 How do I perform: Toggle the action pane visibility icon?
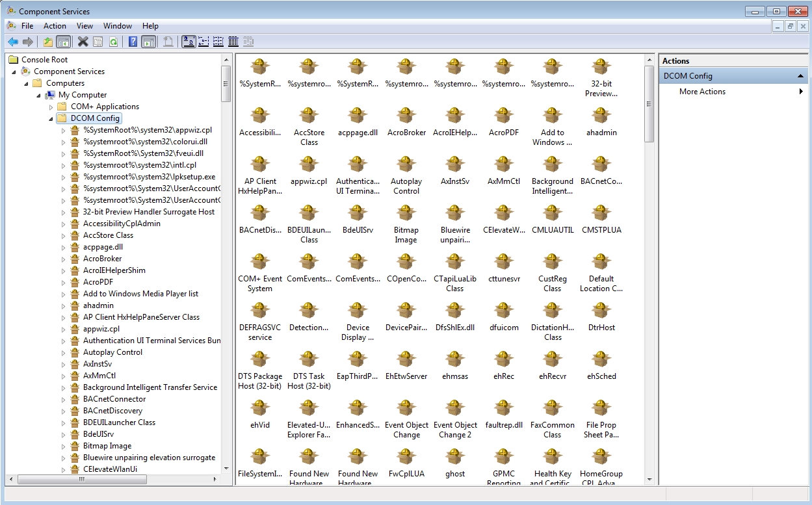tap(148, 41)
